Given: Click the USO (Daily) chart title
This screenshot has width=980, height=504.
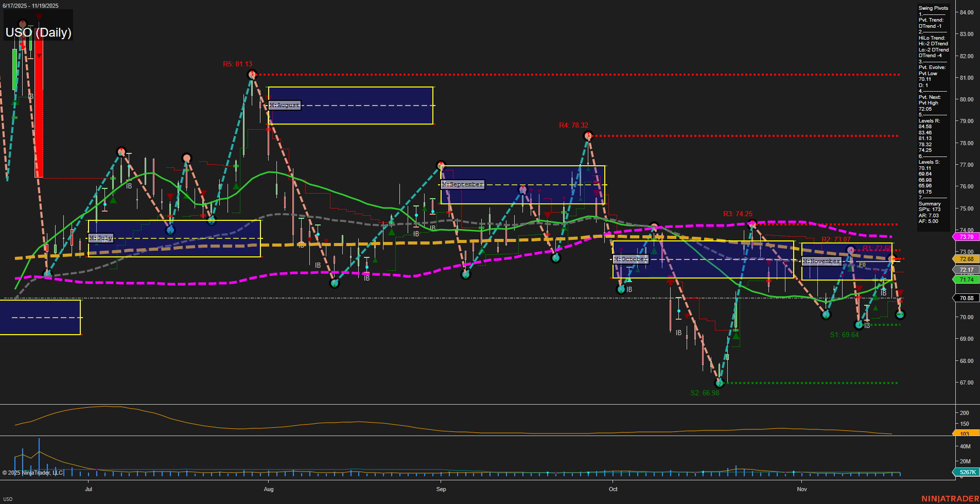Looking at the screenshot, I should (38, 32).
